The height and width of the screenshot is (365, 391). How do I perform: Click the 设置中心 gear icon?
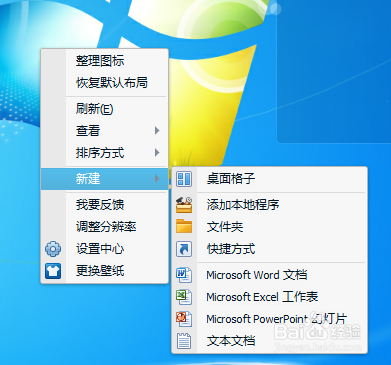coord(53,249)
